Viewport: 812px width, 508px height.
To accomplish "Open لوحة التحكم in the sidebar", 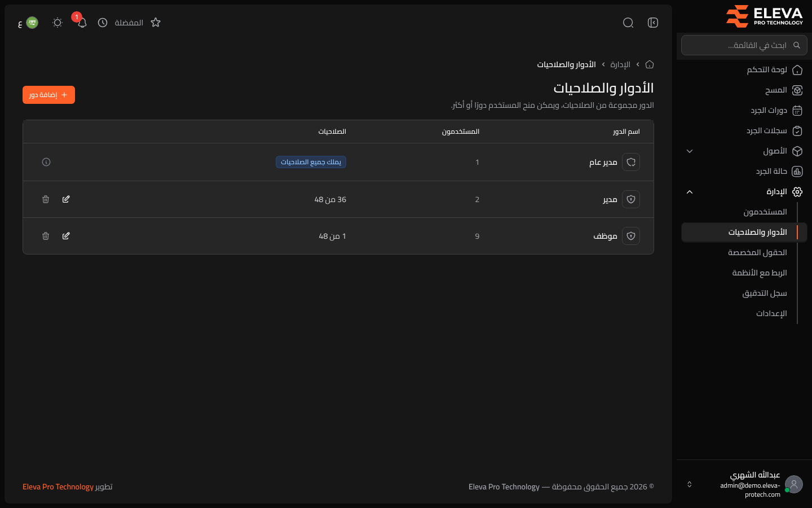I will tap(744, 70).
